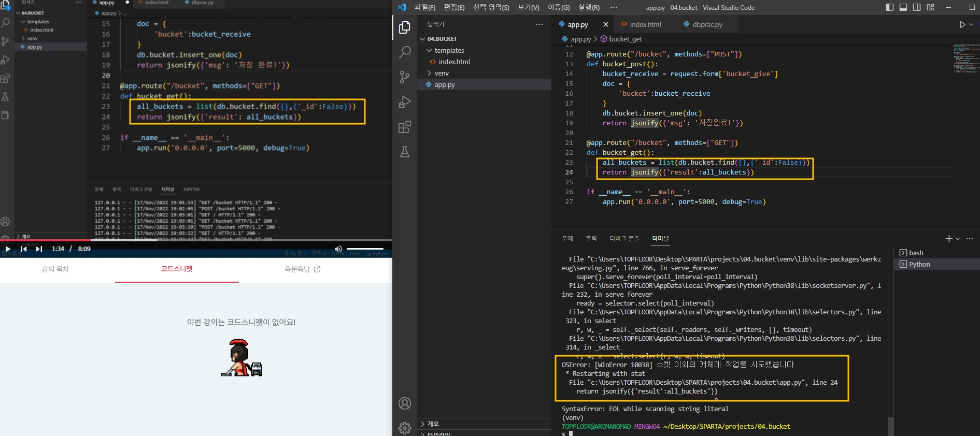Expand the venv folder in VS Code Explorer

pyautogui.click(x=429, y=73)
